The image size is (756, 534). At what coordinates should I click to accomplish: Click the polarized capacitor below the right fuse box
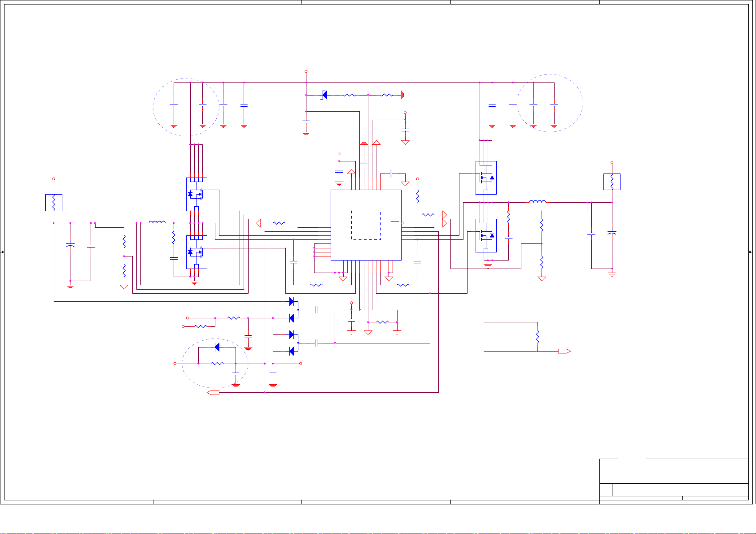tap(612, 233)
